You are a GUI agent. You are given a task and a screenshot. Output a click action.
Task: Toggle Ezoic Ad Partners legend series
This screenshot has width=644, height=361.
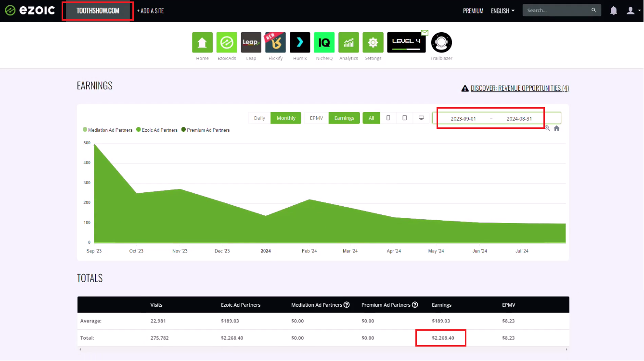click(157, 130)
